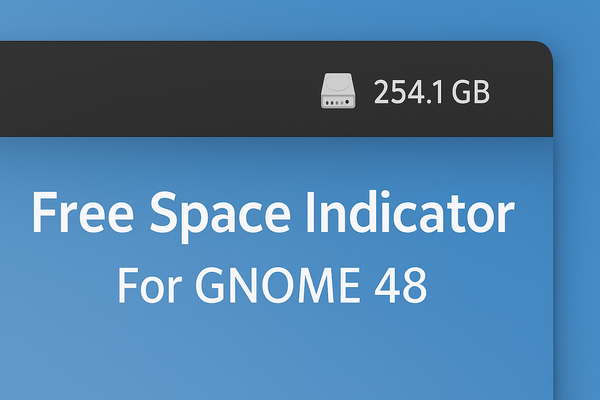Screen dimensions: 600x400
Task: Select the "For GNOME 48" subtitle
Action: (x=272, y=286)
